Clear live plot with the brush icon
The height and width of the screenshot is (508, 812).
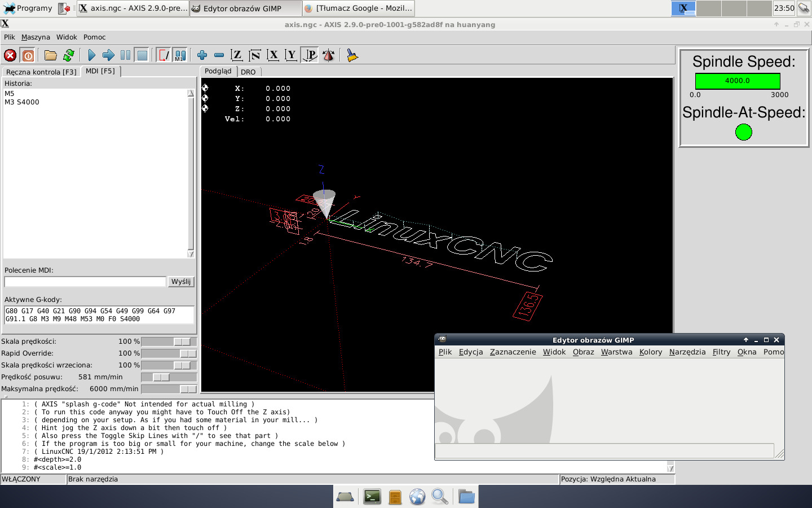352,55
